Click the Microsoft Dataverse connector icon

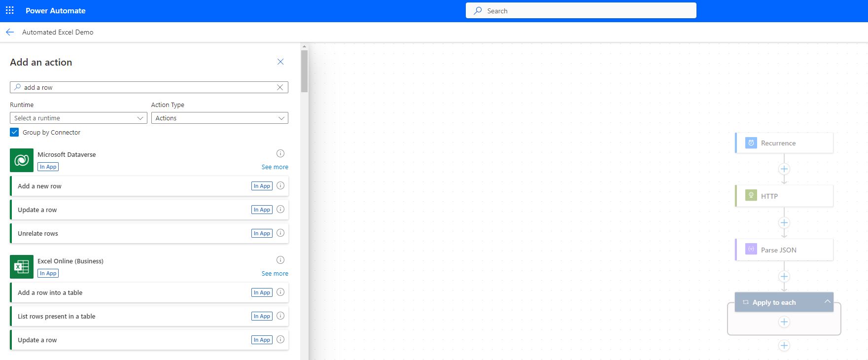(x=22, y=160)
